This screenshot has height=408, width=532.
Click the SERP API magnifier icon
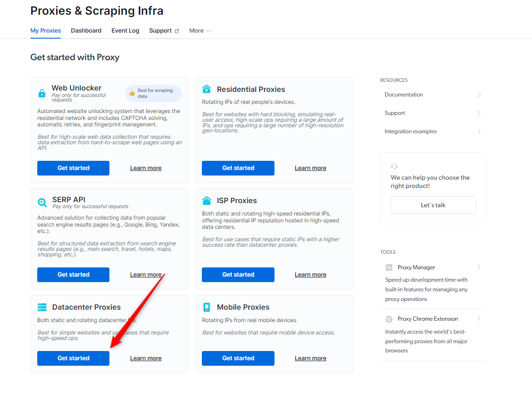pos(42,203)
